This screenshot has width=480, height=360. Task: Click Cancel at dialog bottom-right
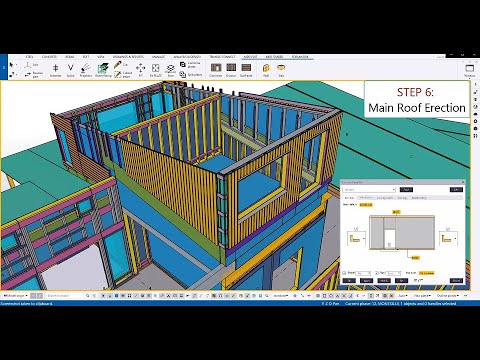tap(456, 281)
